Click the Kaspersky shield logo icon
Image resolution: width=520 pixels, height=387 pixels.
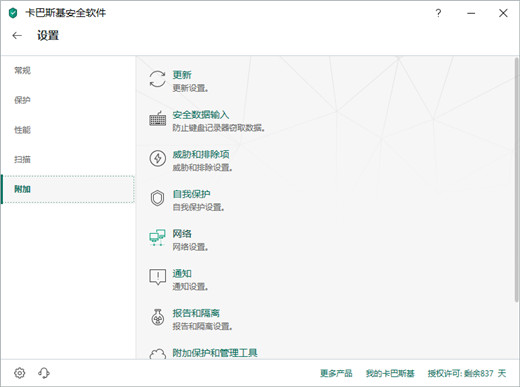click(x=13, y=13)
